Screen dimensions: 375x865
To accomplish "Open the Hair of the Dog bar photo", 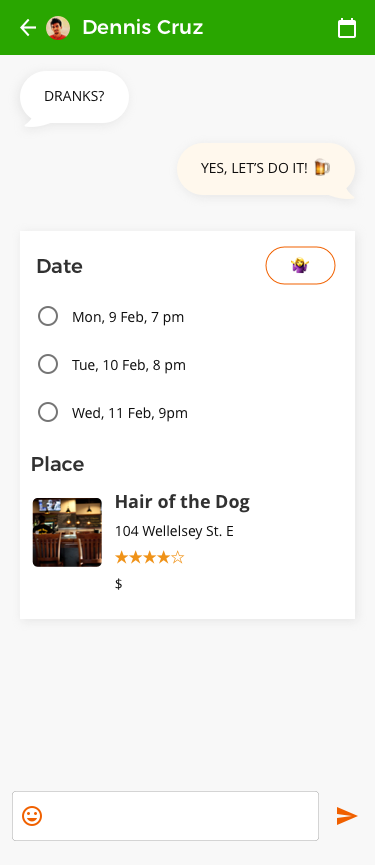I will point(67,532).
